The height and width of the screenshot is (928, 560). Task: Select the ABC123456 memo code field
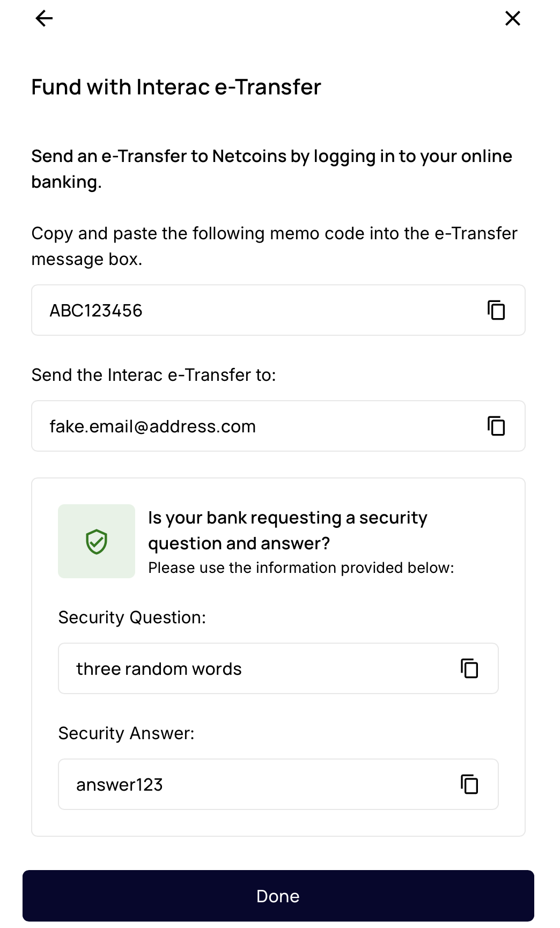point(278,310)
